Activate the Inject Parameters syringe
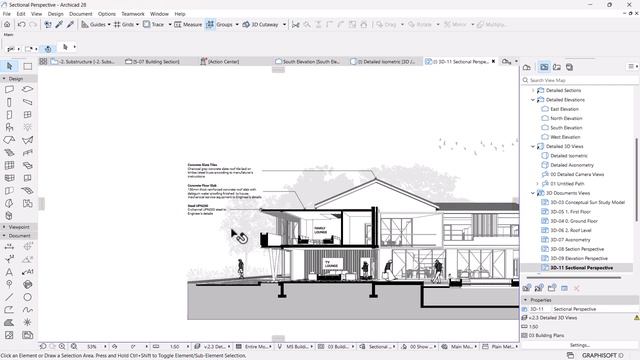640x360 pixels. tap(70, 24)
